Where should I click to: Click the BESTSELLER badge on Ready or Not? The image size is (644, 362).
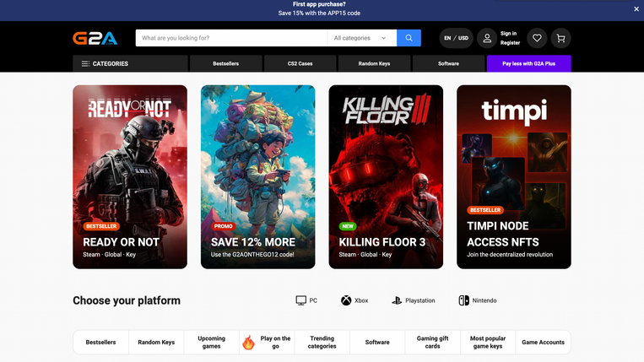pos(101,226)
